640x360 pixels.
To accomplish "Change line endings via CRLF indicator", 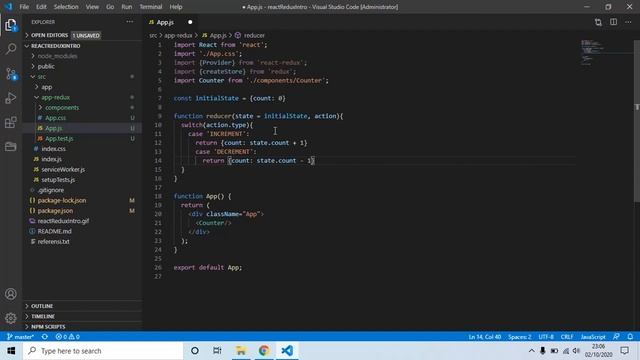I will pos(567,337).
